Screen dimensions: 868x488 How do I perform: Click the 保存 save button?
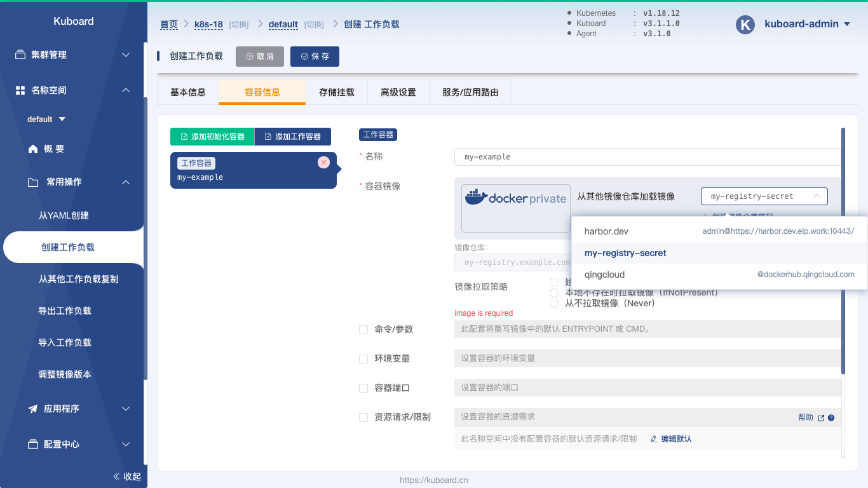point(315,56)
